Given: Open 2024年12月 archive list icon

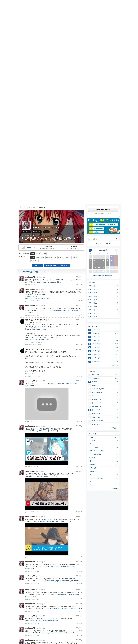Looking at the screenshot, I should (90, 337).
